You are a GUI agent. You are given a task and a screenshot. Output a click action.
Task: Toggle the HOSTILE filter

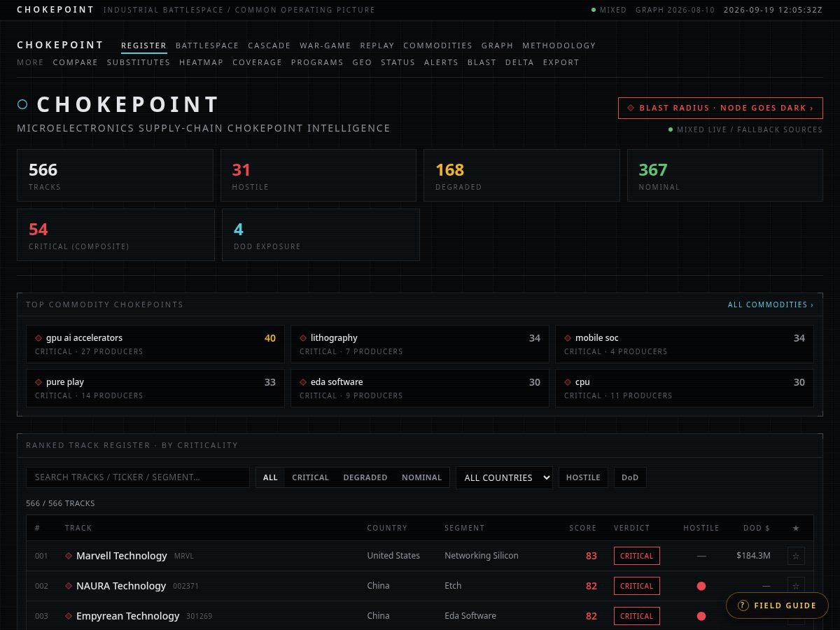(x=583, y=477)
